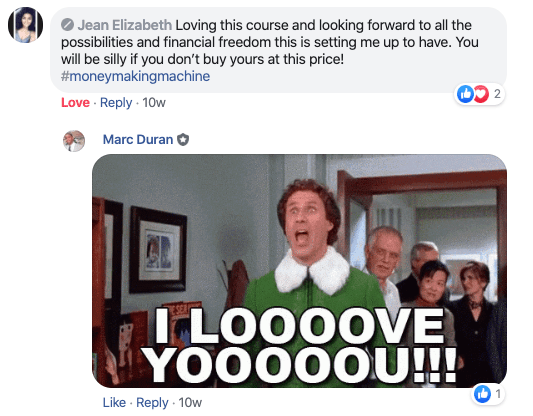
Task: Play the I LOOOOVE YOOOOOU GIF
Action: click(299, 271)
